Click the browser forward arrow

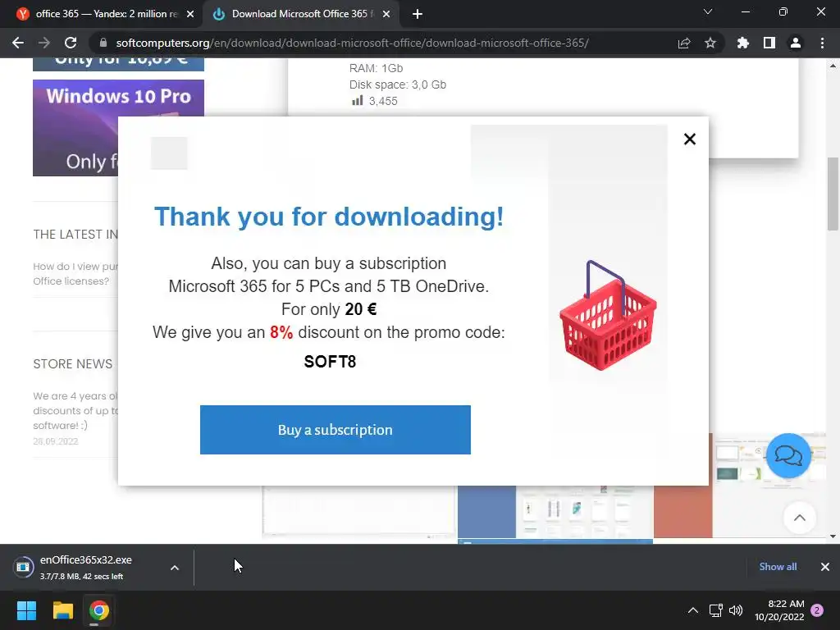click(44, 43)
